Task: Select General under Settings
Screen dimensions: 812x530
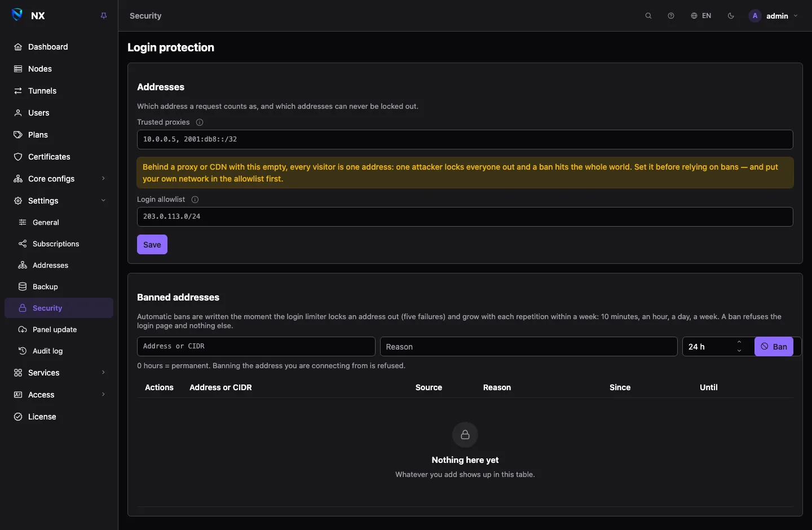Action: pos(59,223)
